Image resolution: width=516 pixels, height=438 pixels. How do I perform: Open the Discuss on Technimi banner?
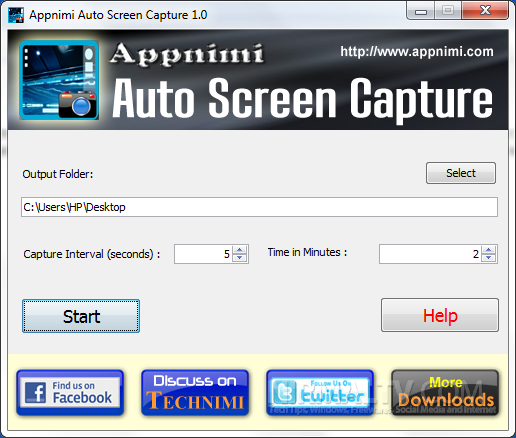pyautogui.click(x=195, y=393)
